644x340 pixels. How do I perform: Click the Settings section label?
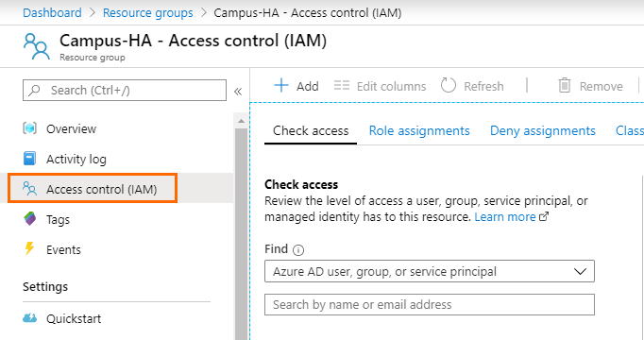tap(45, 286)
